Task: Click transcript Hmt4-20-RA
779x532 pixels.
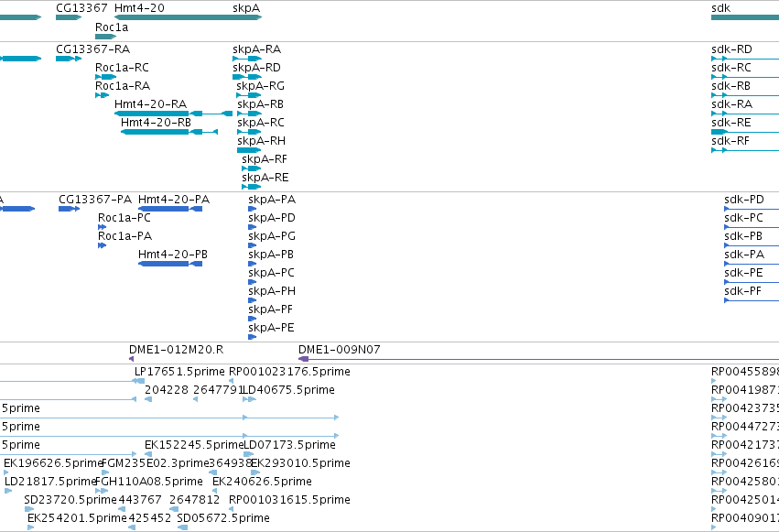Action: pyautogui.click(x=150, y=104)
